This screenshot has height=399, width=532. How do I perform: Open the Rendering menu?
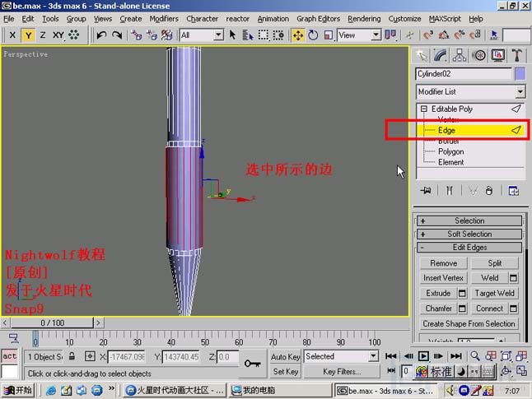point(364,19)
